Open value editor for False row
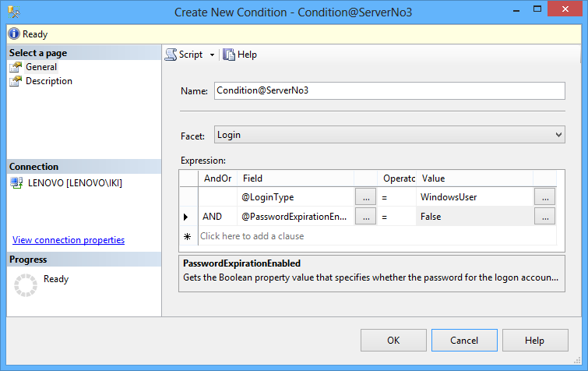The width and height of the screenshot is (588, 371). (544, 217)
